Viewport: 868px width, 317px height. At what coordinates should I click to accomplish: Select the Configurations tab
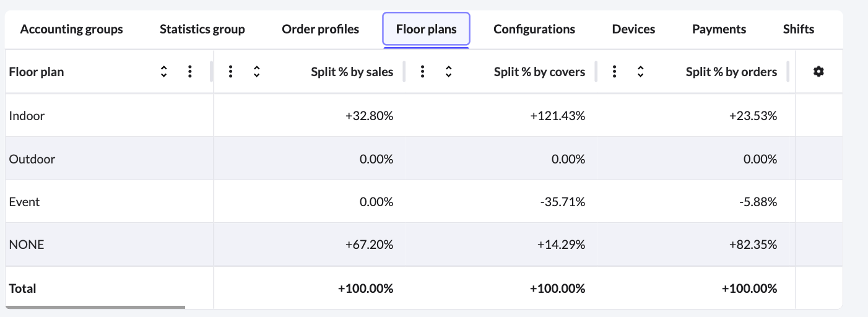tap(534, 29)
